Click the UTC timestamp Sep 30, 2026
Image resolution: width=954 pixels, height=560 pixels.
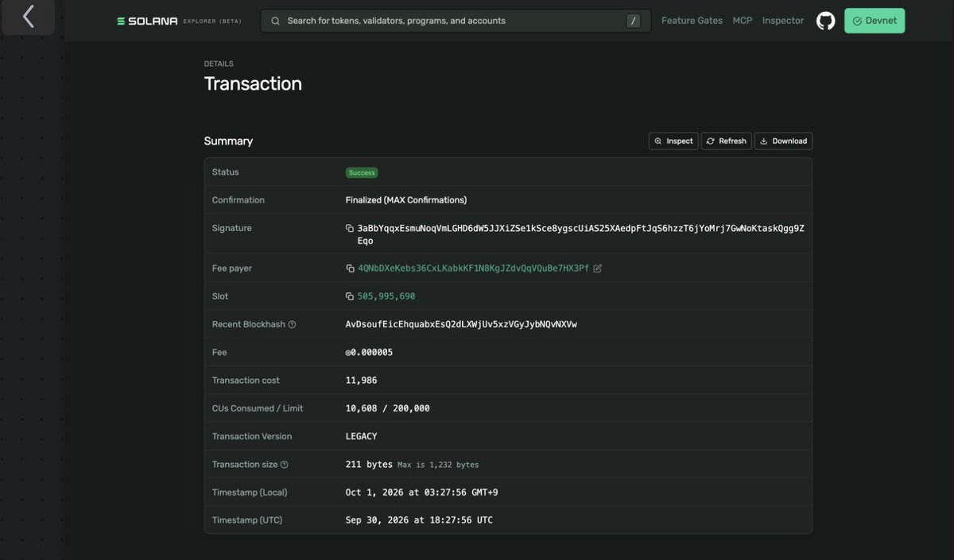point(419,520)
